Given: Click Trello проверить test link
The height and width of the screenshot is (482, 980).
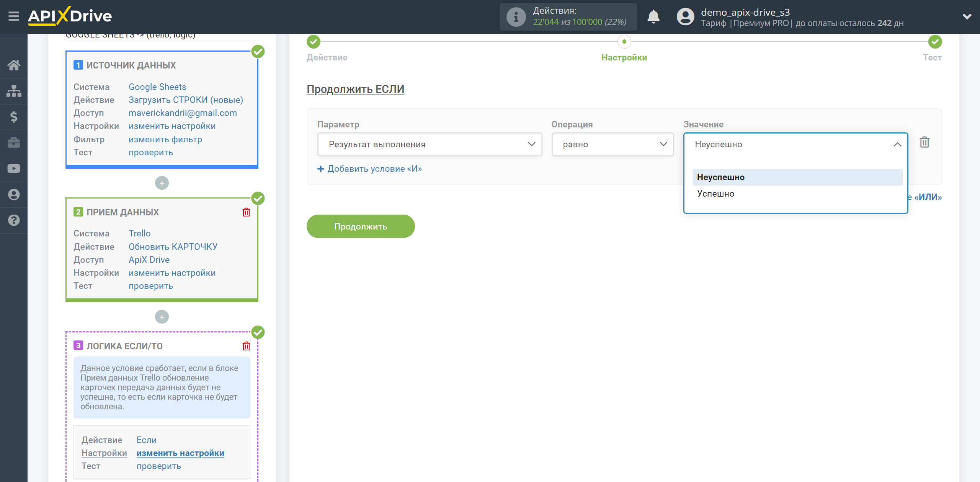Looking at the screenshot, I should pyautogui.click(x=150, y=286).
